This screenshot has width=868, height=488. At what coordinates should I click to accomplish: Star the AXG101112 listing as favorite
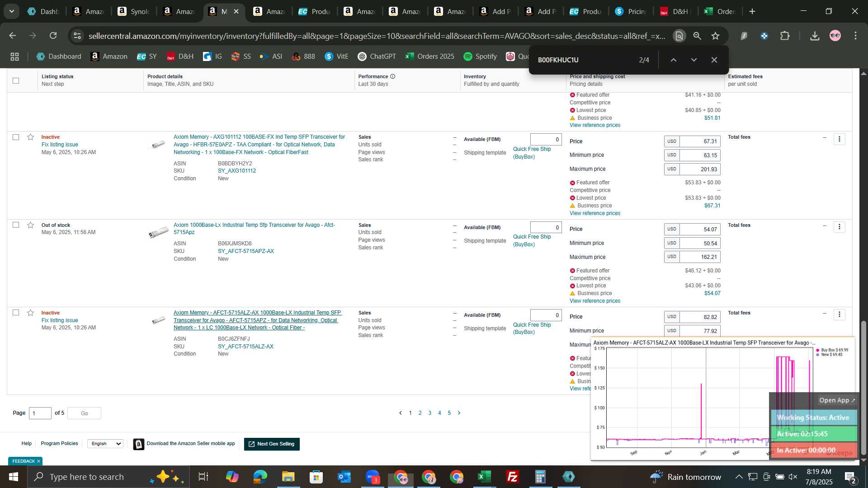click(30, 137)
